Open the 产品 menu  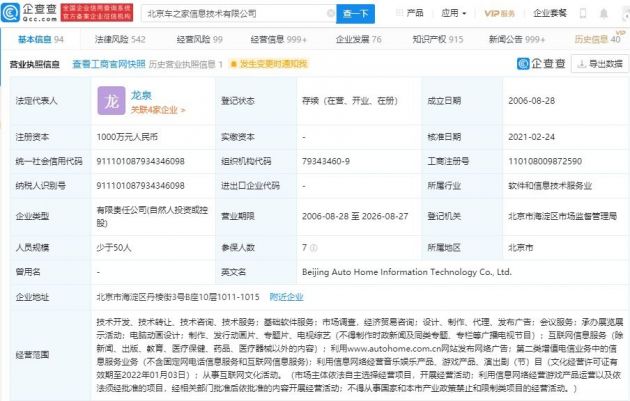coord(409,13)
